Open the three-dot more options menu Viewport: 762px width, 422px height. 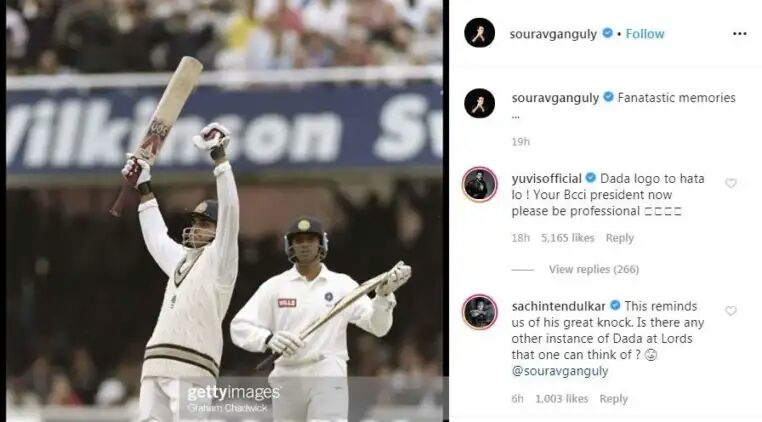coord(739,34)
